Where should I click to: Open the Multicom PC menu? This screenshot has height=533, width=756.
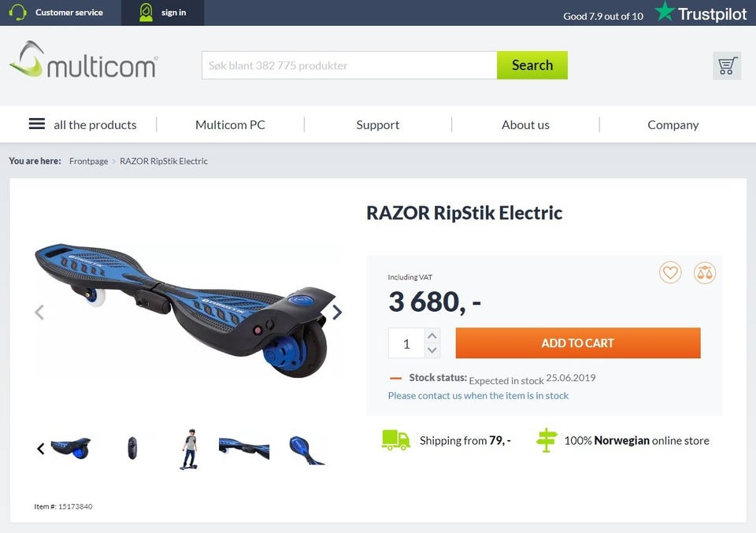coord(230,125)
